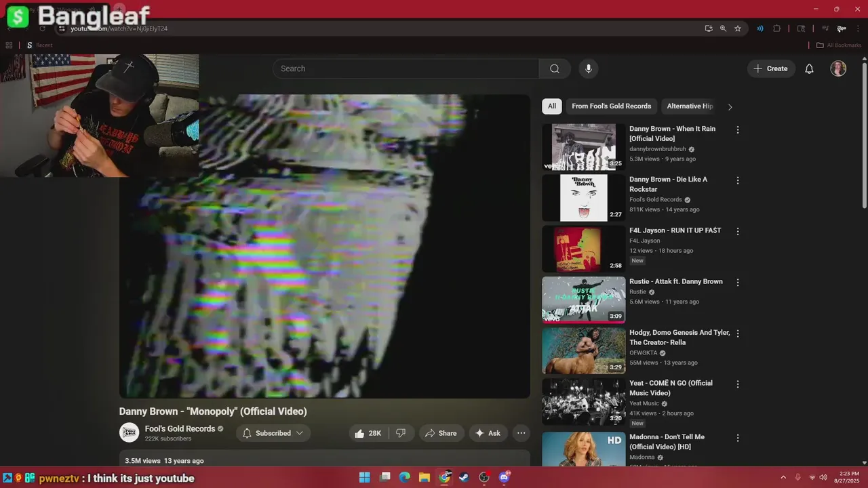Click the Ask button
Viewport: 868px width, 488px height.
488,433
